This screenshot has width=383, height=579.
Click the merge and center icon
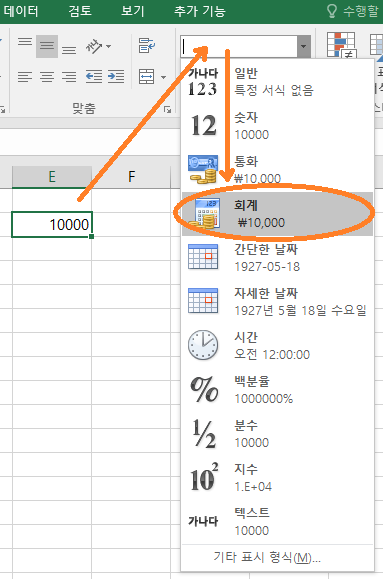point(147,76)
